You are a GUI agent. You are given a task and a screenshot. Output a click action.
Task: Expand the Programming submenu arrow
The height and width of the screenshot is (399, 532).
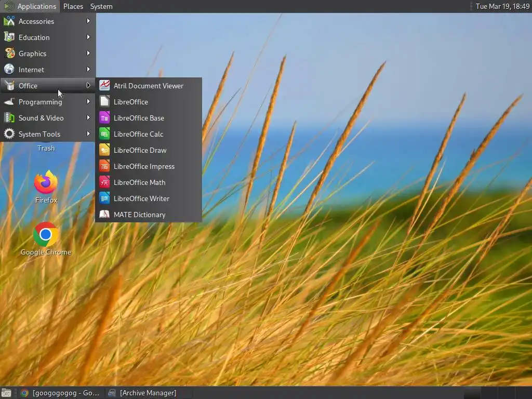(88, 101)
